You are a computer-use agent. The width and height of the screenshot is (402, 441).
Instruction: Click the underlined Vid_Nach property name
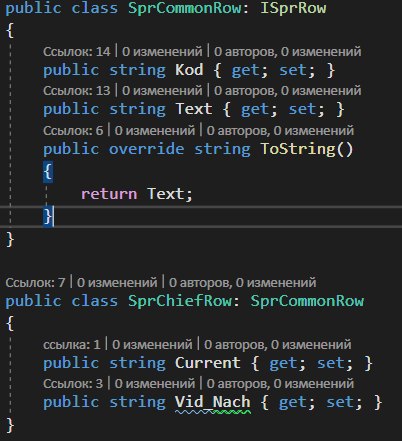coord(213,402)
